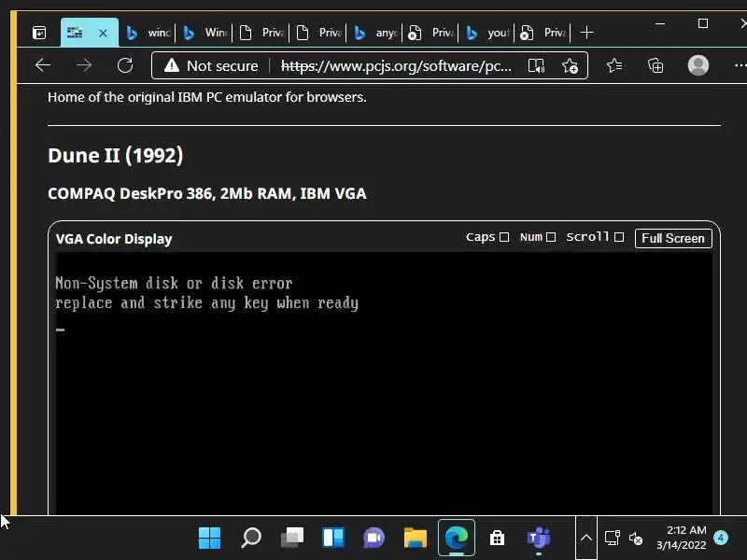Toggle the Scroll lock indicator checkbox

[x=619, y=237]
